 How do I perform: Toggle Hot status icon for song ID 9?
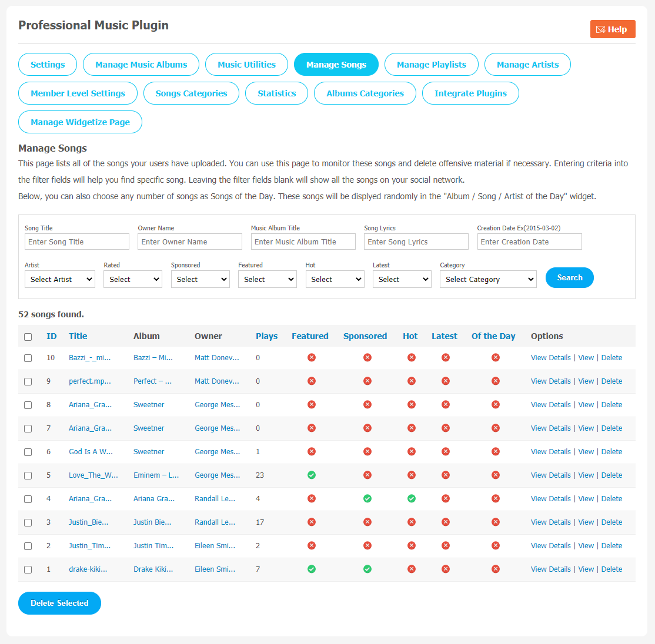point(412,381)
